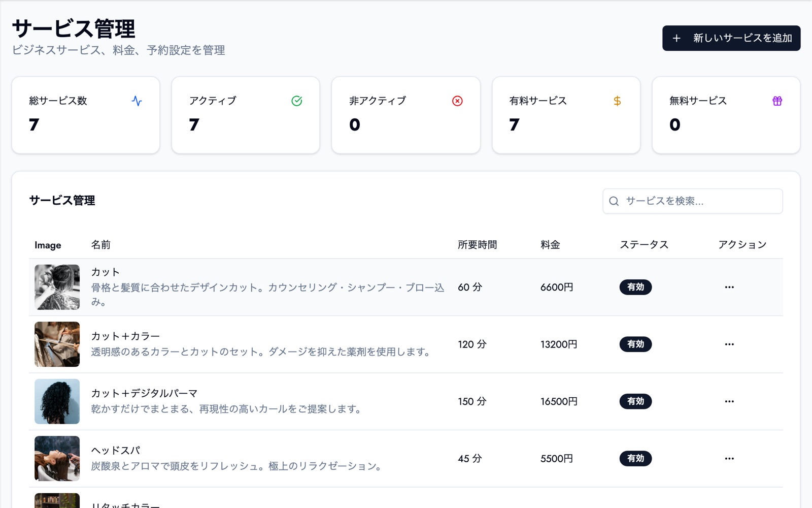
Task: Click the 5500円 price cell
Action: point(557,459)
